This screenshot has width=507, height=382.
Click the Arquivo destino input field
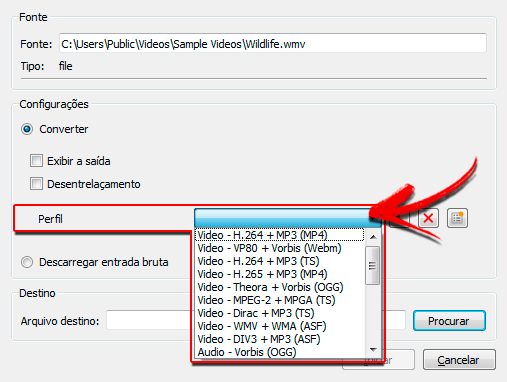(256, 320)
